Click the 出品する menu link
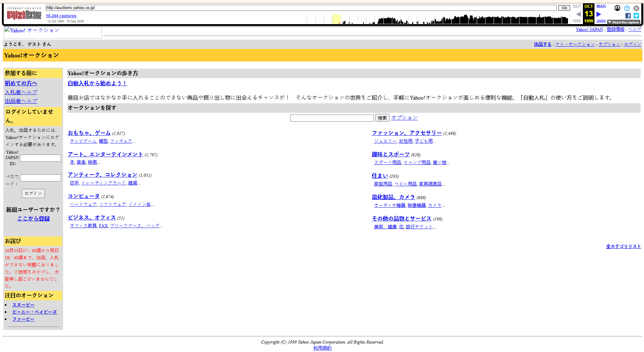Screen dimensions: 644x352 pyautogui.click(x=543, y=44)
